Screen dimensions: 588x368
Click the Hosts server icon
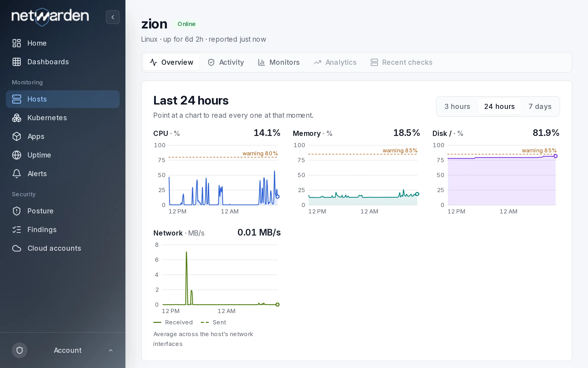[17, 99]
